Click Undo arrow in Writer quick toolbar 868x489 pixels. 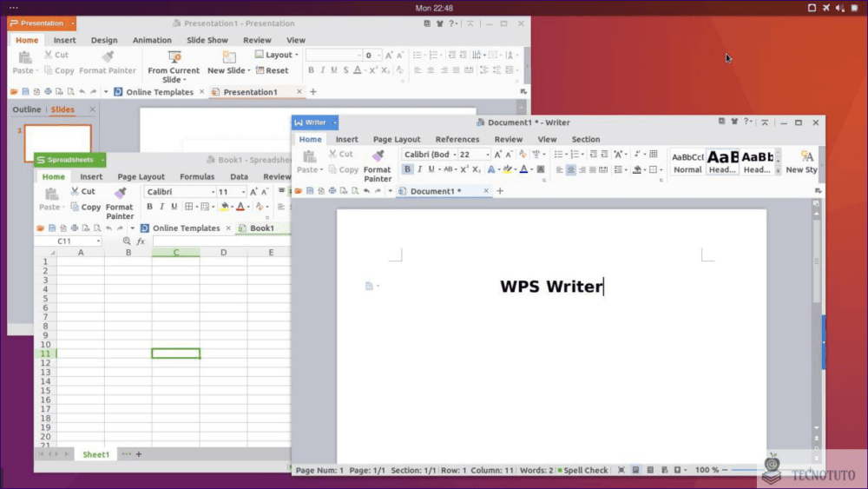pos(366,191)
